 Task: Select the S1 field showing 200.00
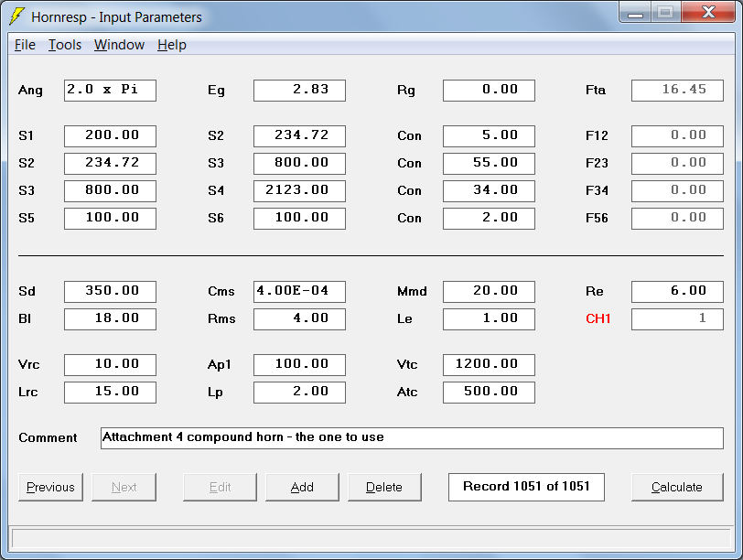(110, 136)
